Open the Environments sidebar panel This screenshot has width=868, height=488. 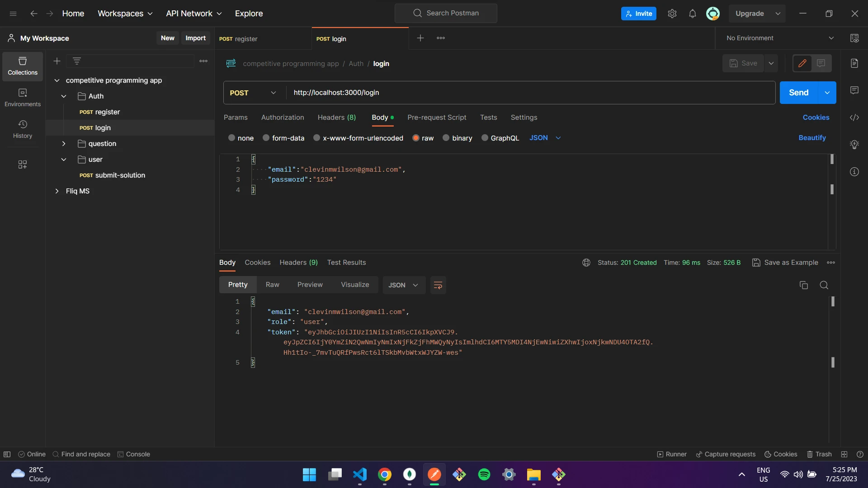[23, 98]
